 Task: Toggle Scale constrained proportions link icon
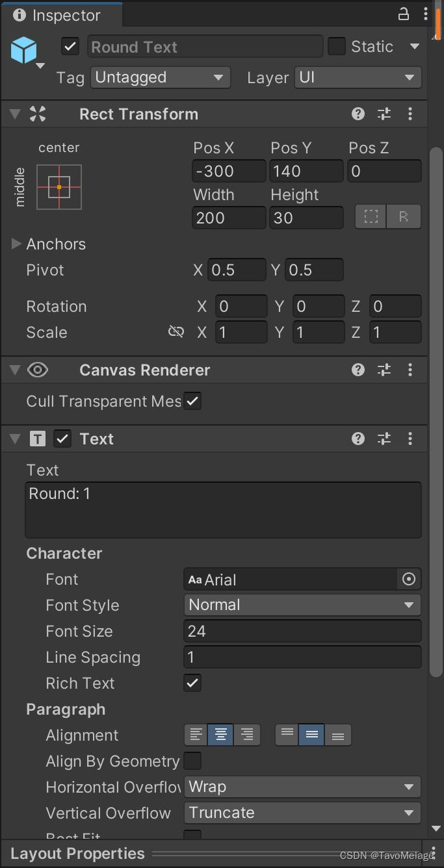[176, 333]
